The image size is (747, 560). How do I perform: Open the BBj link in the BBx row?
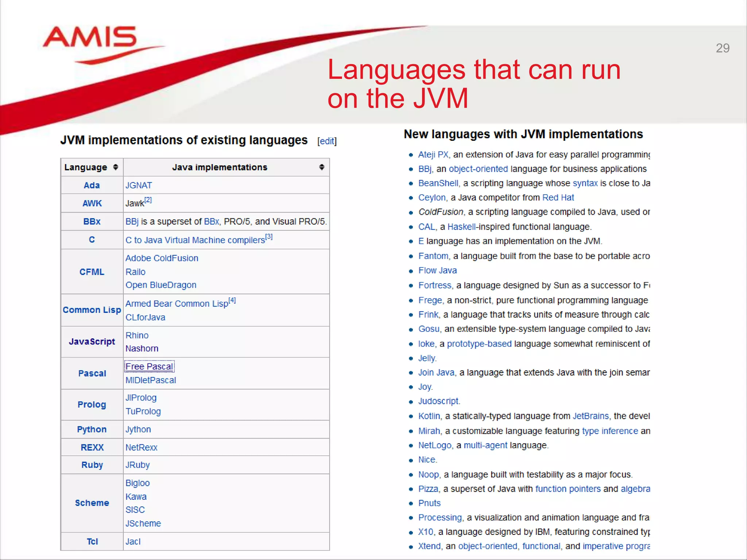132,222
